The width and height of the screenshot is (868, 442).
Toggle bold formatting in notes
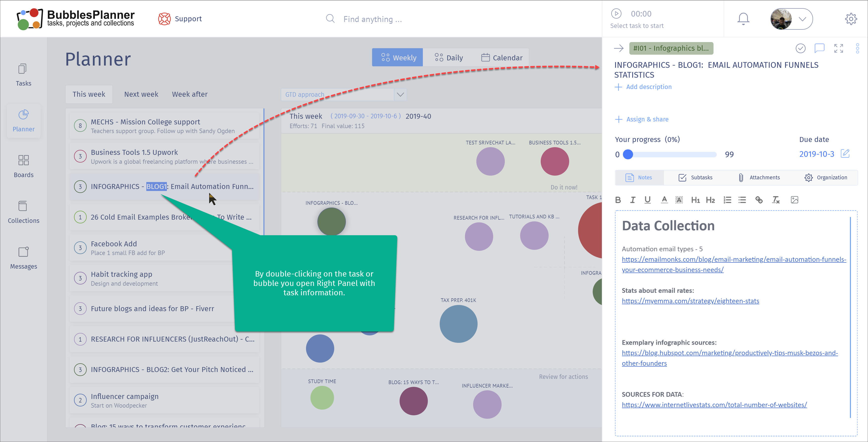click(618, 200)
